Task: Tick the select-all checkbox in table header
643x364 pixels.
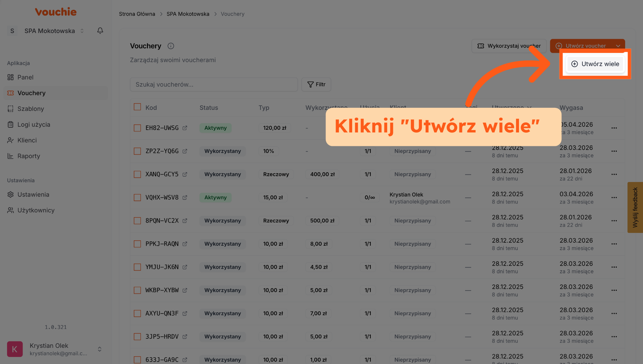Action: (137, 107)
